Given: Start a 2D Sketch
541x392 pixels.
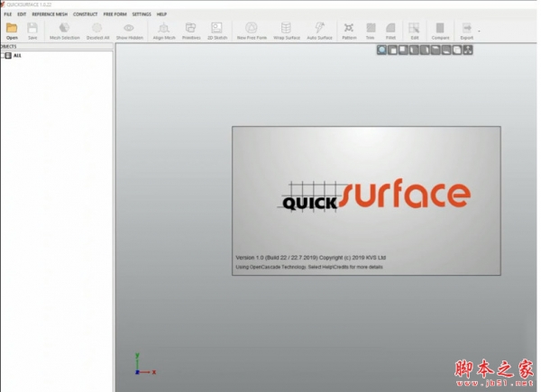Looking at the screenshot, I should pyautogui.click(x=217, y=31).
